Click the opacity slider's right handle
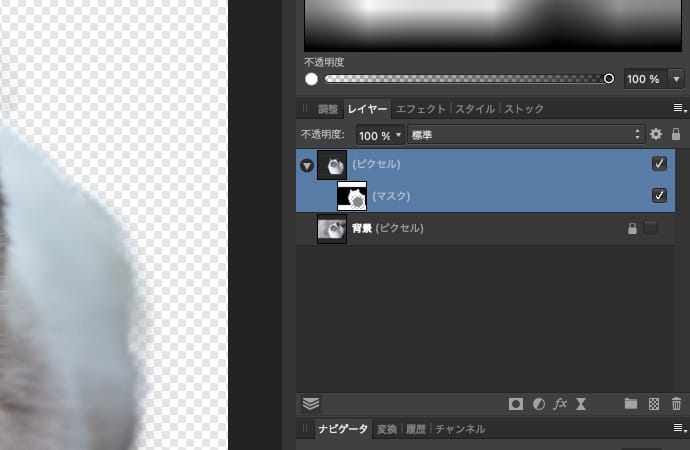The image size is (690, 450). (608, 78)
